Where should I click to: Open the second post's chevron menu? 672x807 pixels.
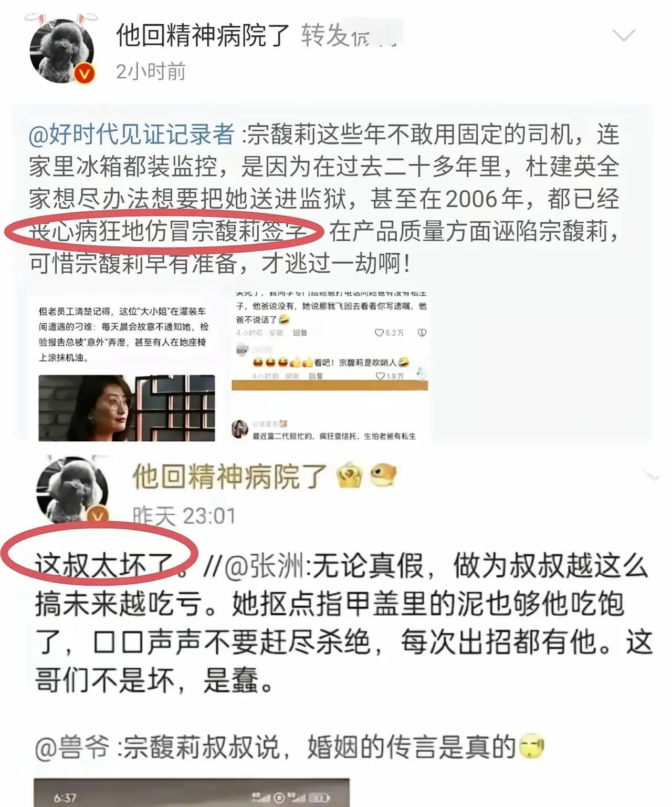pyautogui.click(x=651, y=476)
